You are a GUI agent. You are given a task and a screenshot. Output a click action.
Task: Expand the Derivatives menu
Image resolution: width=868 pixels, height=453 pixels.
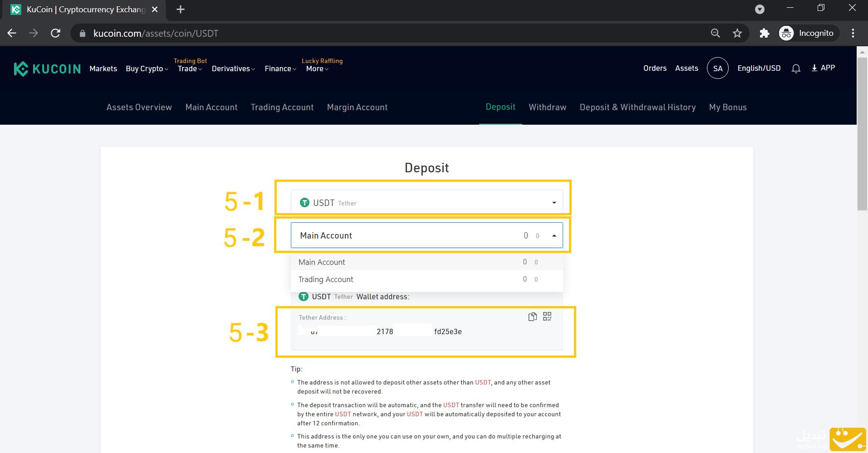click(233, 69)
